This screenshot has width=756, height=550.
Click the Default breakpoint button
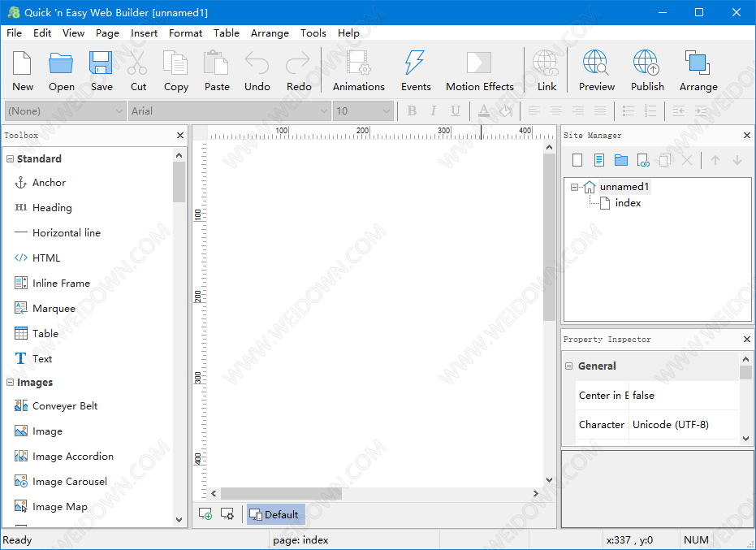click(275, 514)
